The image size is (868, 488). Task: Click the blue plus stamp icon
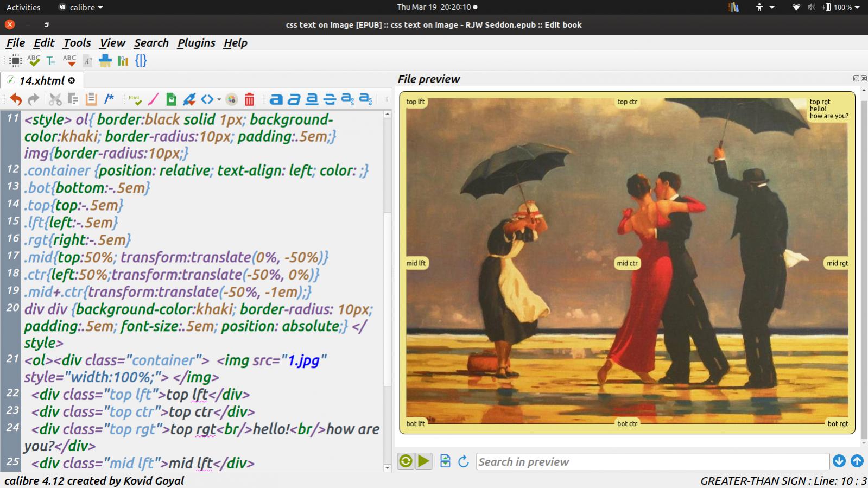(x=105, y=61)
